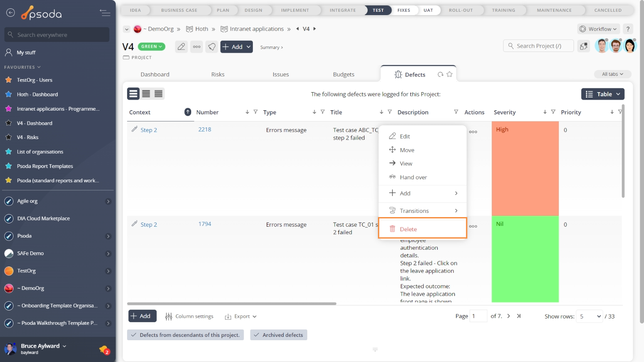
Task: Select the medium row spacing view icon
Action: click(146, 94)
